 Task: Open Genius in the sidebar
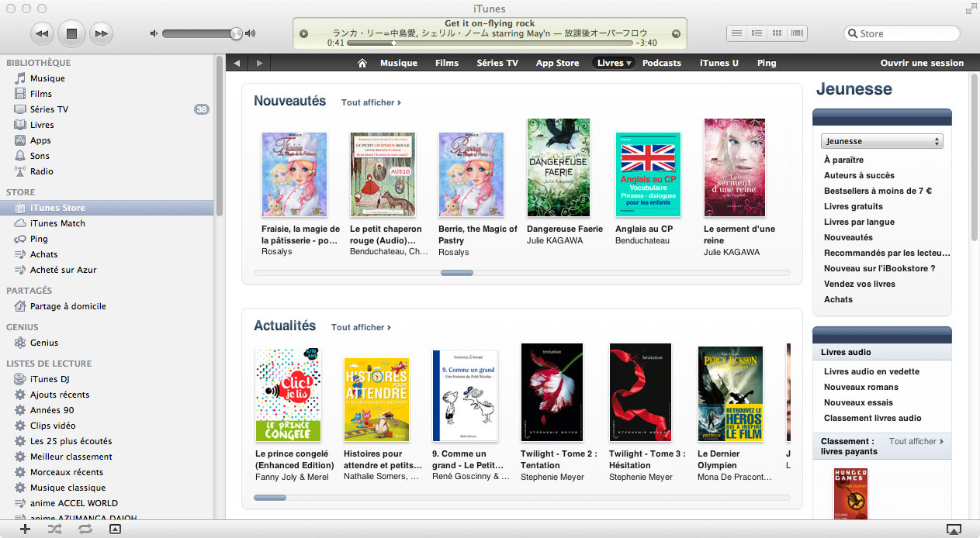[x=44, y=343]
